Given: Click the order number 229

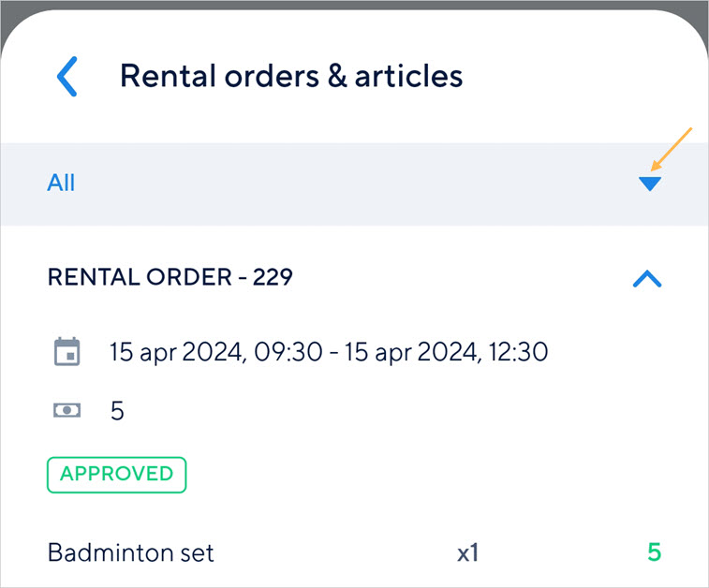Looking at the screenshot, I should click(273, 277).
